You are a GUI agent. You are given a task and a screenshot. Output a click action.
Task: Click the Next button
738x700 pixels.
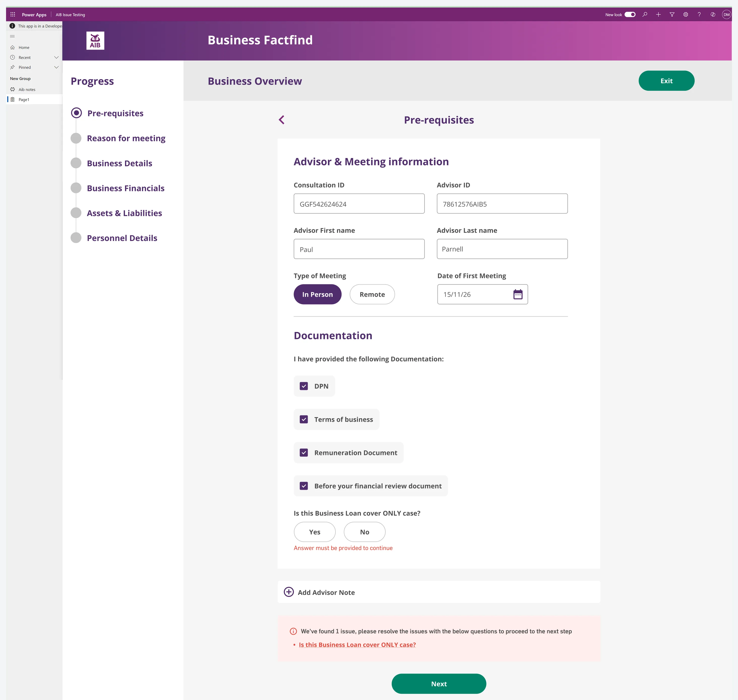(439, 684)
